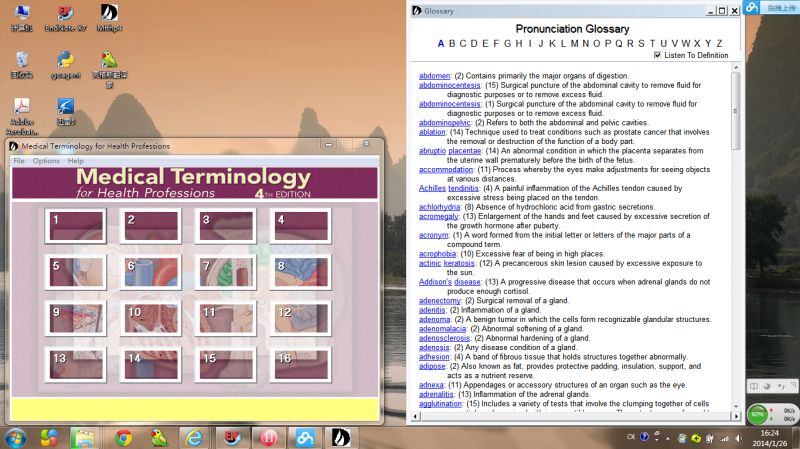
Task: Open the Recycle Bin desktop icon
Action: pos(21,65)
